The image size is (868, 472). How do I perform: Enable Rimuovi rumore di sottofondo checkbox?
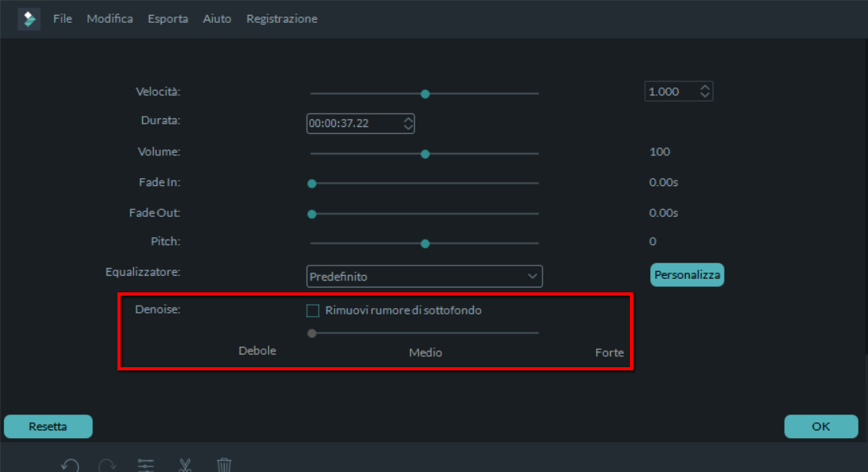[x=313, y=310]
